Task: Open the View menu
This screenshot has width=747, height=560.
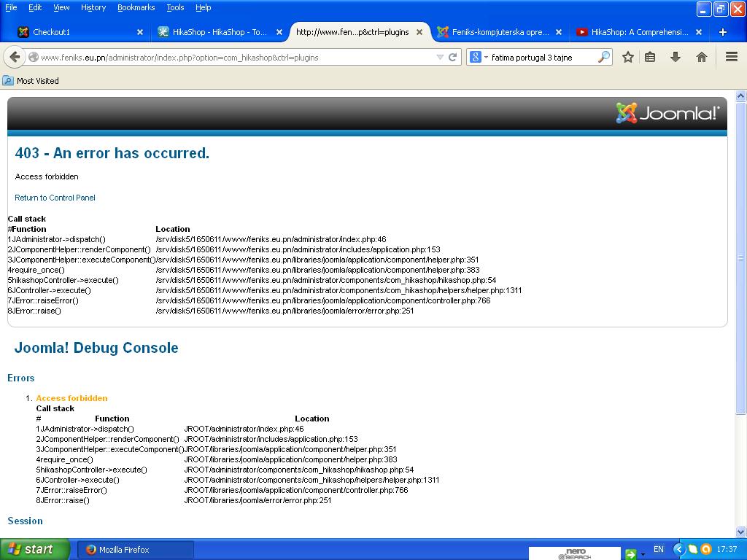Action: coord(61,7)
